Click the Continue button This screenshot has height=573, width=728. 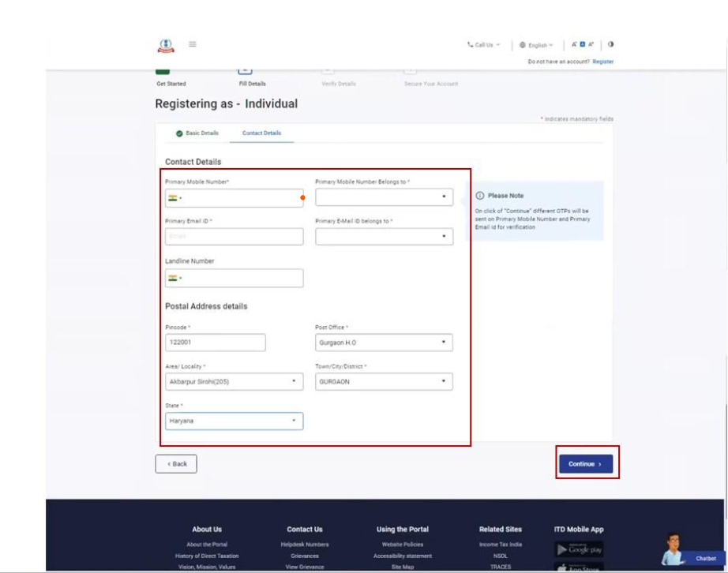[584, 464]
